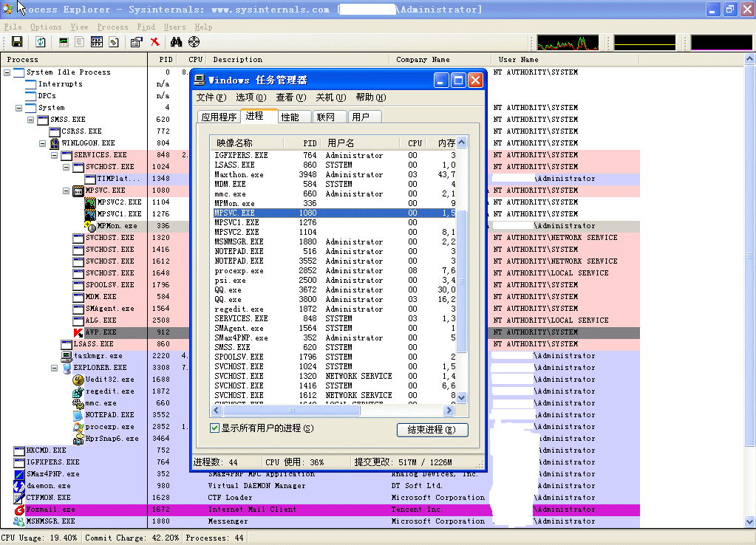Click the Uedit32.exe icon in process tree

pyautogui.click(x=78, y=380)
